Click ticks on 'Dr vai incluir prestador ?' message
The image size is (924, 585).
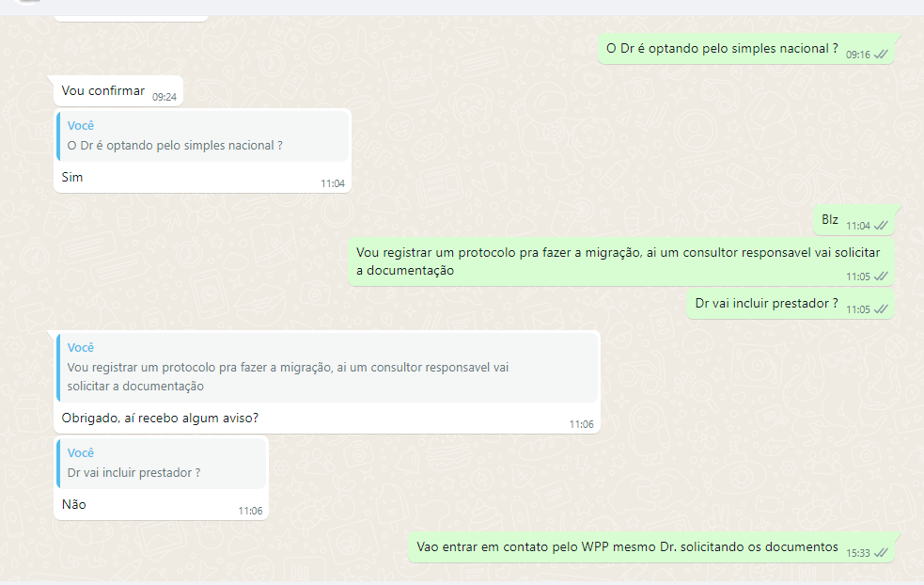(x=881, y=309)
